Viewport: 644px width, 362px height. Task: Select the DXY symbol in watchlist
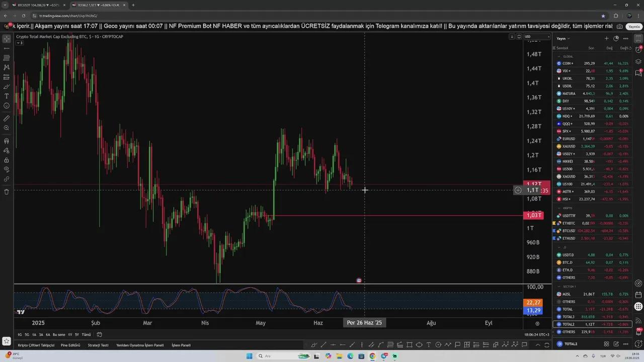tap(593, 101)
